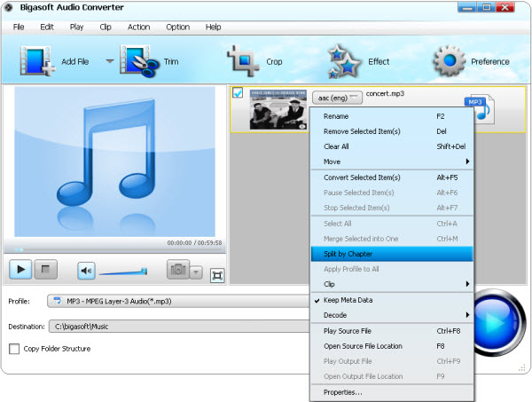Click the Trim scissors icon
This screenshot has height=402, width=532.
pyautogui.click(x=139, y=61)
